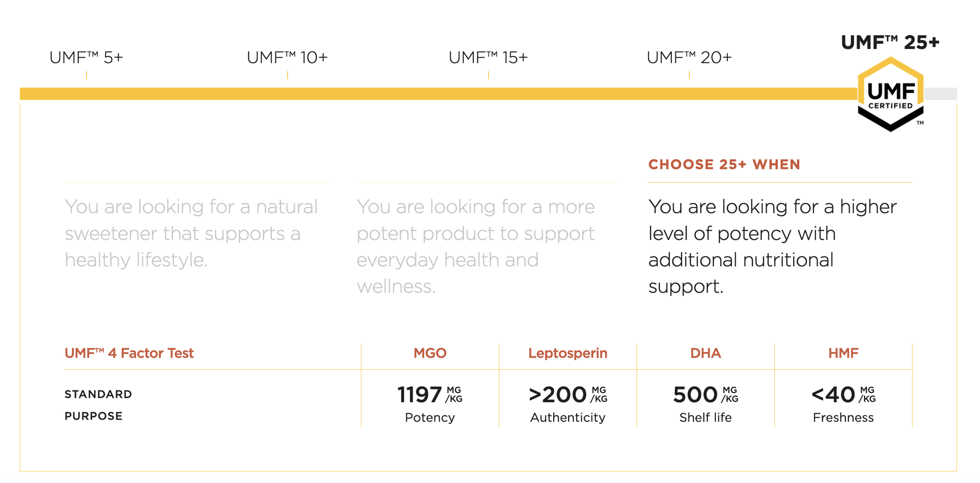Click the CHOOSE 25+ WHEN heading
The width and height of the screenshot is (980, 483).
pos(724,165)
